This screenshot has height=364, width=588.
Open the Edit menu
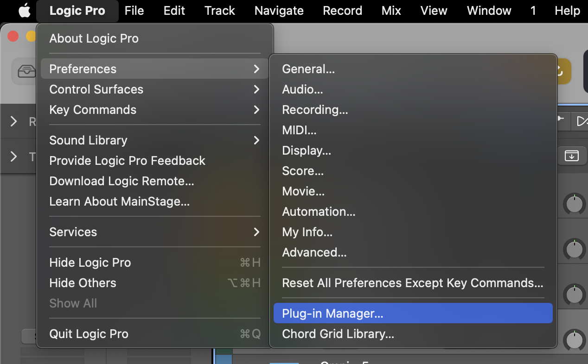coord(174,11)
